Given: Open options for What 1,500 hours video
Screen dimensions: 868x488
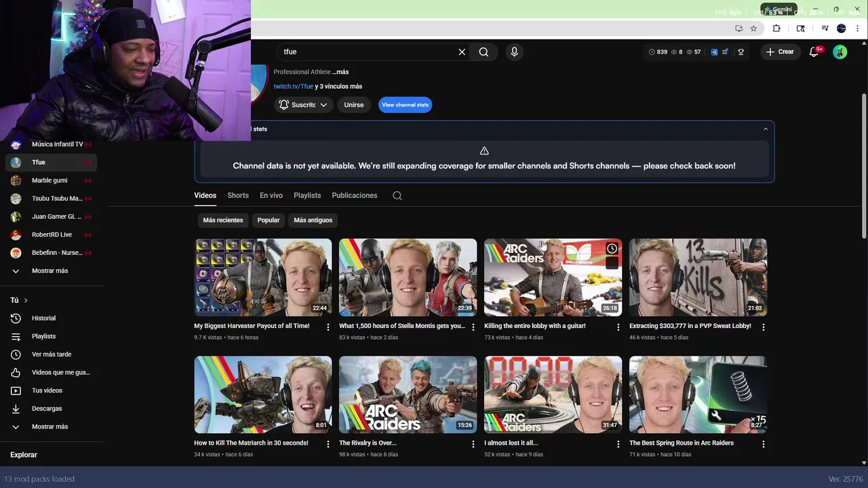Looking at the screenshot, I should 473,327.
